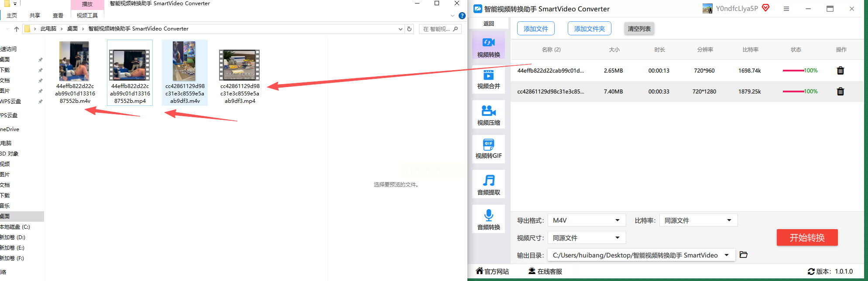
Task: Open 输出目录 path dropdown
Action: click(x=642, y=255)
